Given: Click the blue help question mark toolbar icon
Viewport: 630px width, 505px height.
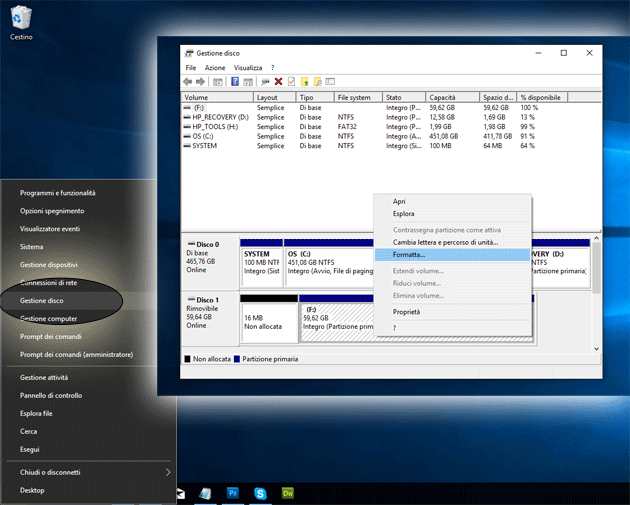Looking at the screenshot, I should click(x=235, y=82).
